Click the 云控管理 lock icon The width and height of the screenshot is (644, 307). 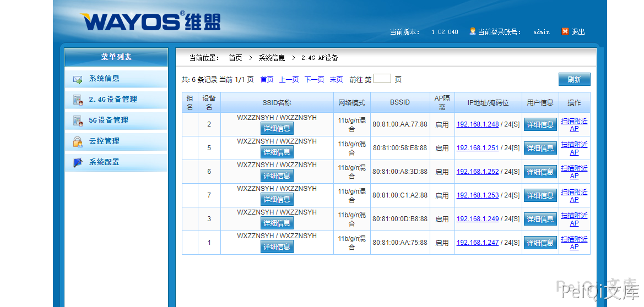click(x=78, y=142)
